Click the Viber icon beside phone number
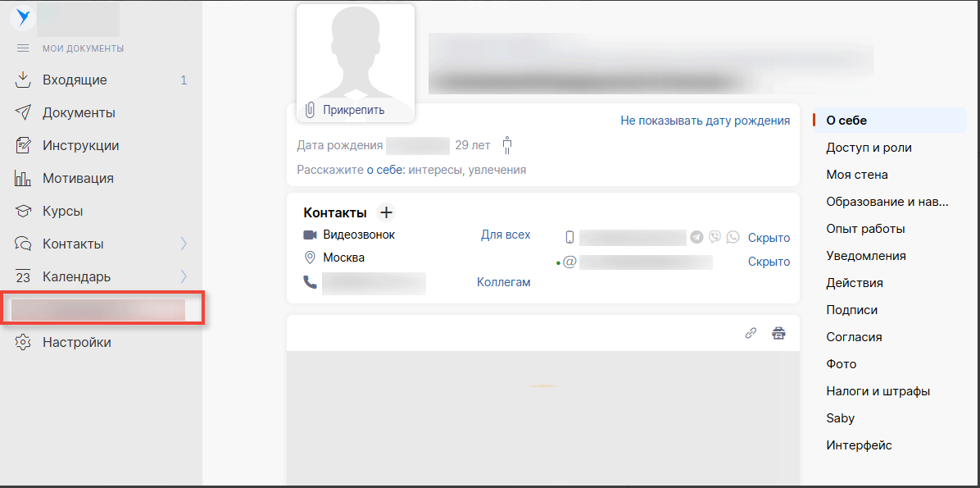 (x=715, y=237)
